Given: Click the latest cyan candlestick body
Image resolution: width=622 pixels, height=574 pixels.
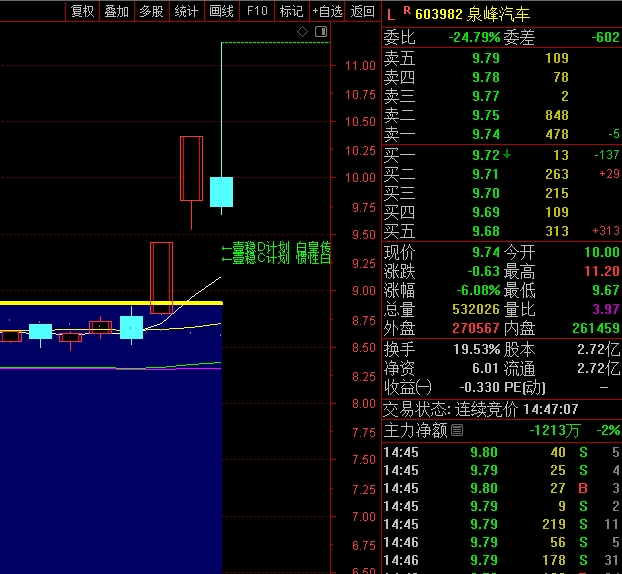Looking at the screenshot, I should click(221, 192).
